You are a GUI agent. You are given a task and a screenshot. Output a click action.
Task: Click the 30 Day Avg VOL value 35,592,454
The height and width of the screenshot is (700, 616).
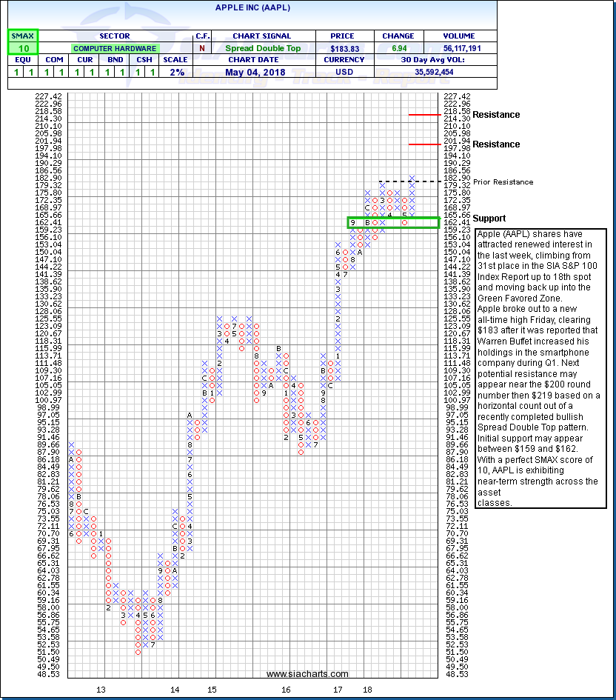tap(455, 73)
